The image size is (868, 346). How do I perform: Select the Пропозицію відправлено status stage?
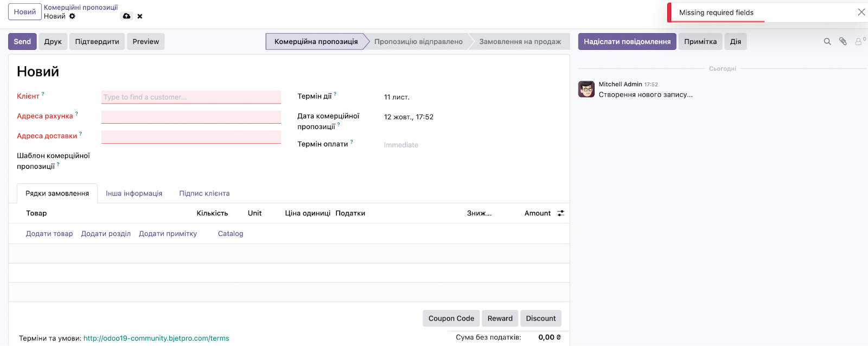pyautogui.click(x=418, y=42)
